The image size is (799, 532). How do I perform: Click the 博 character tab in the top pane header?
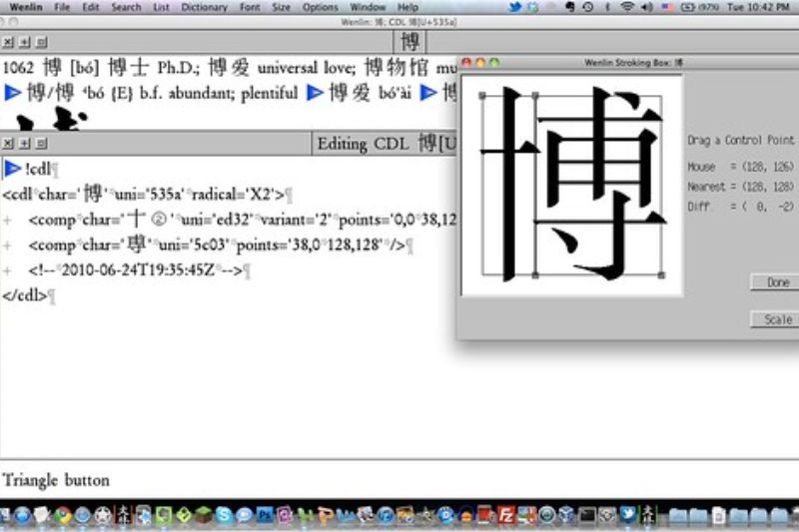[409, 42]
